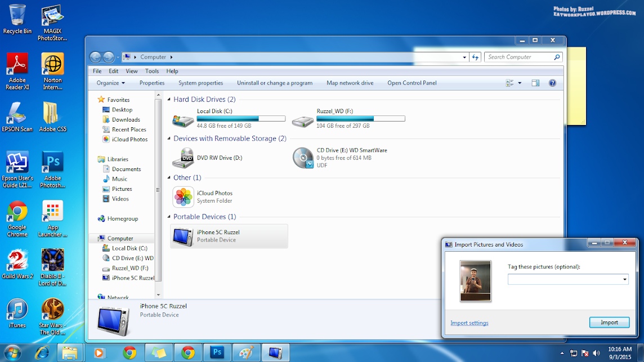The height and width of the screenshot is (362, 644).
Task: Click Properties in the command bar
Action: 152,83
